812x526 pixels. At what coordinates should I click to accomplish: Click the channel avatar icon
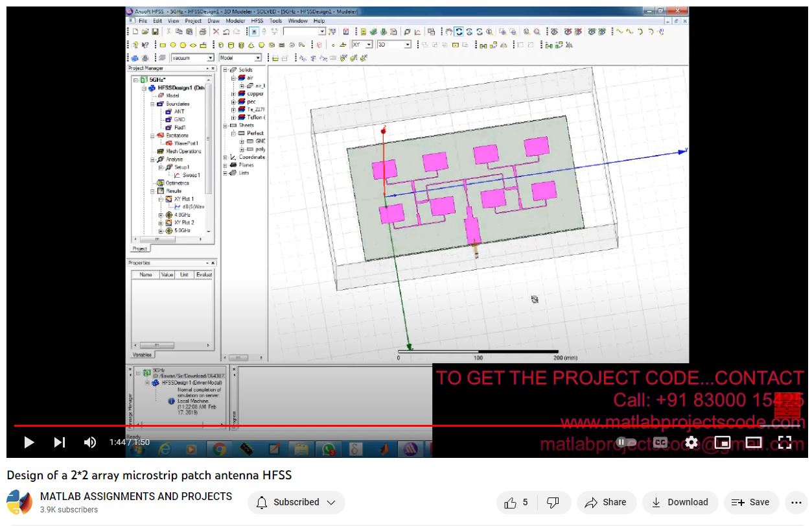pos(19,502)
